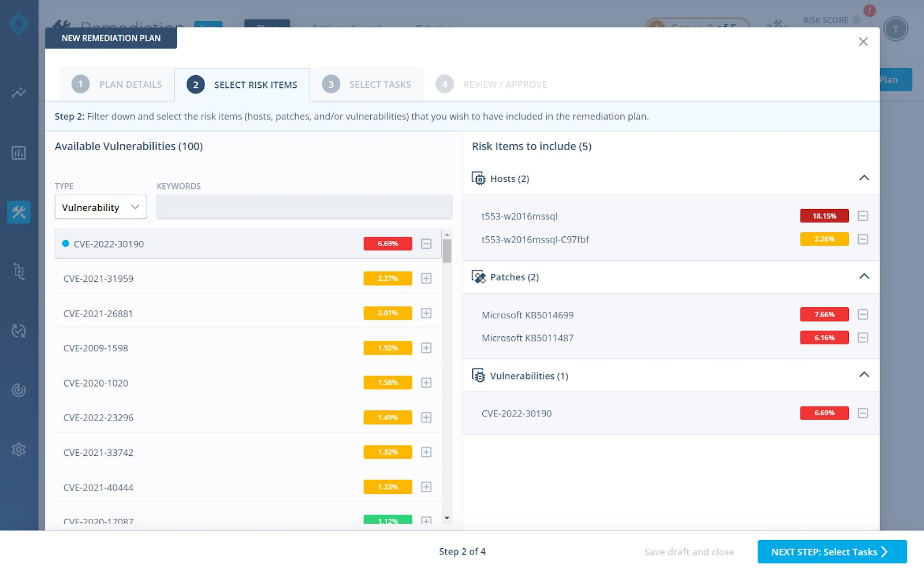The height and width of the screenshot is (569, 924).
Task: Remove host t553-w2016mssql from the plan
Action: tap(863, 216)
